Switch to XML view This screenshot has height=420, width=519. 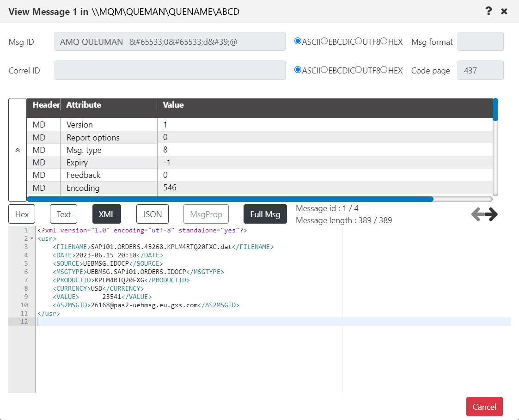point(107,214)
